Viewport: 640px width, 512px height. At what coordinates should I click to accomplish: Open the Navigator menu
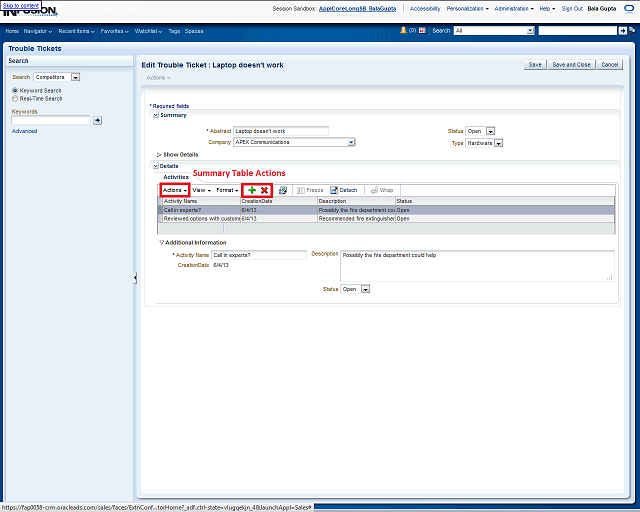click(39, 31)
